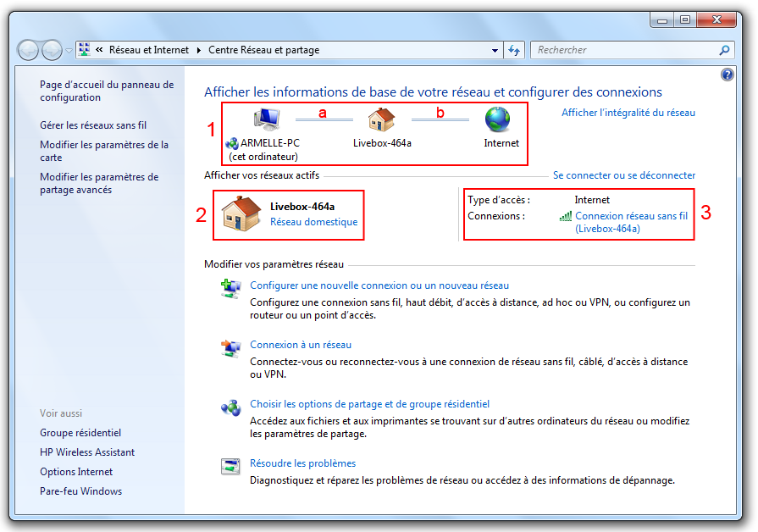Click the Résoudre les problèmes link

tap(302, 463)
